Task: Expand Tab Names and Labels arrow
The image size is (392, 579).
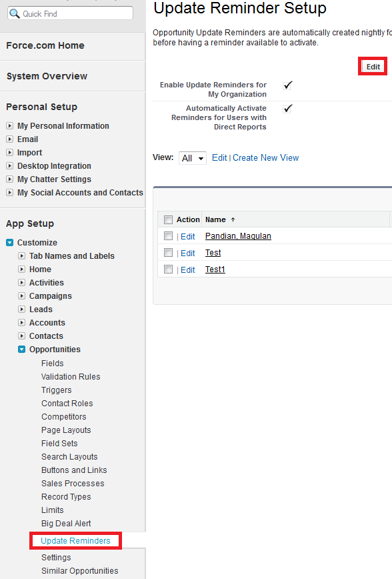Action: [22, 256]
